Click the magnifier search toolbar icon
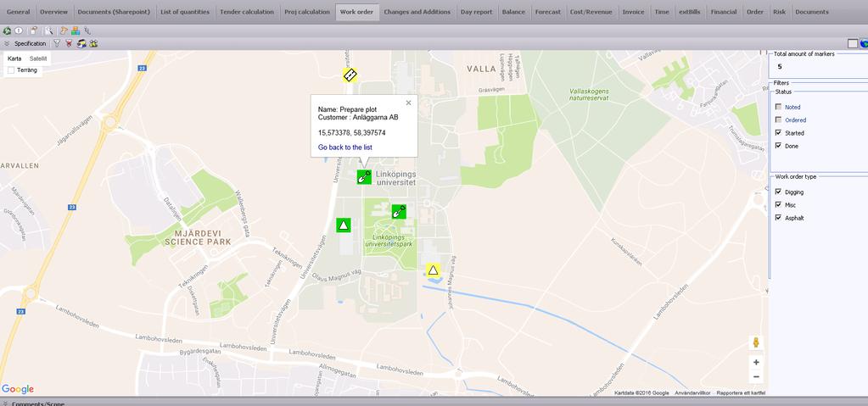 click(50, 31)
